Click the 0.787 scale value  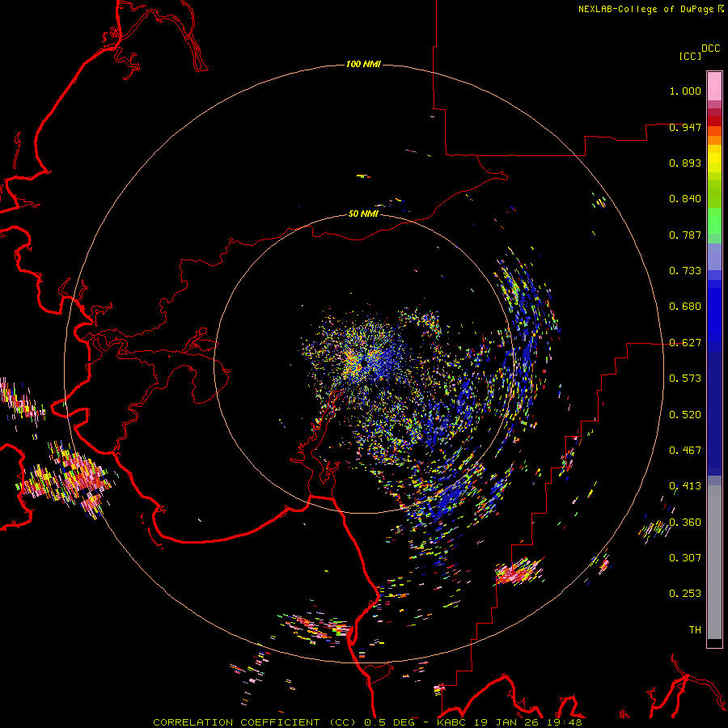pos(685,235)
